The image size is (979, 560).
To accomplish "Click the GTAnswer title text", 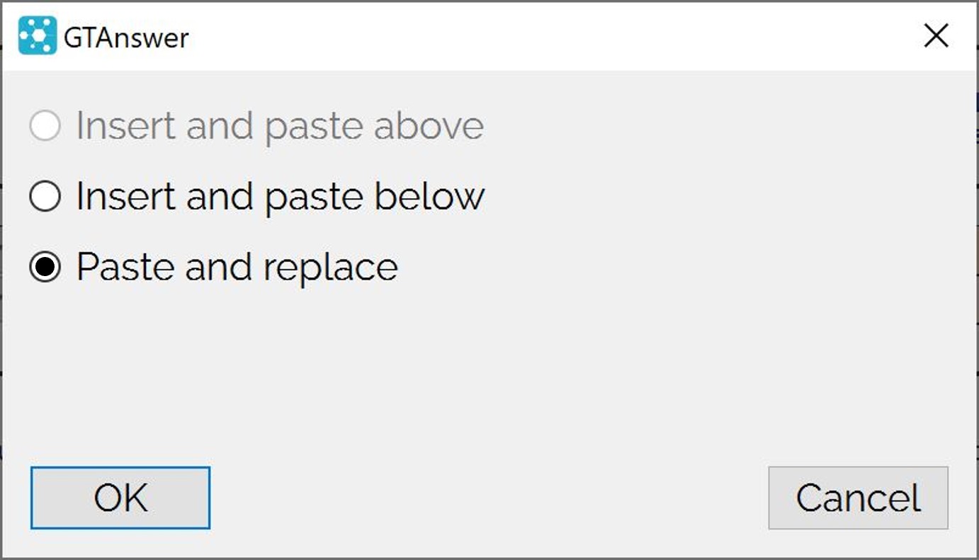I will tap(126, 37).
